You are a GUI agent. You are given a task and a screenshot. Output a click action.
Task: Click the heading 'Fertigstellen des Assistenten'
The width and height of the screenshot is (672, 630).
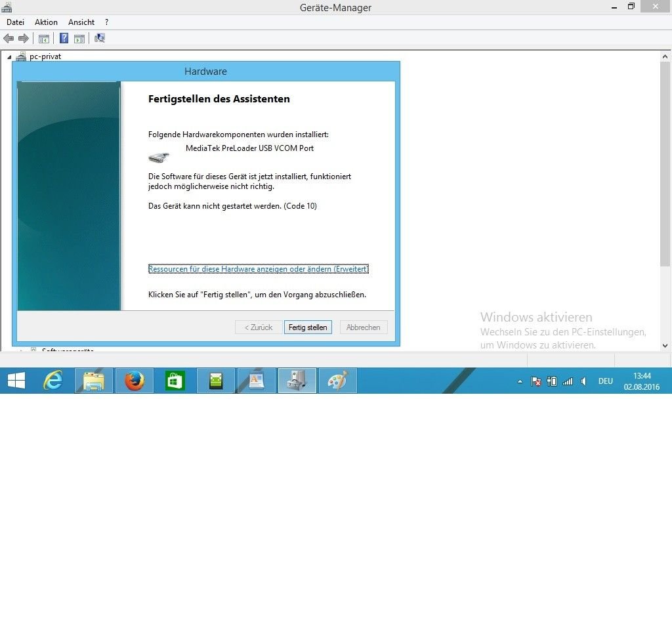point(219,99)
